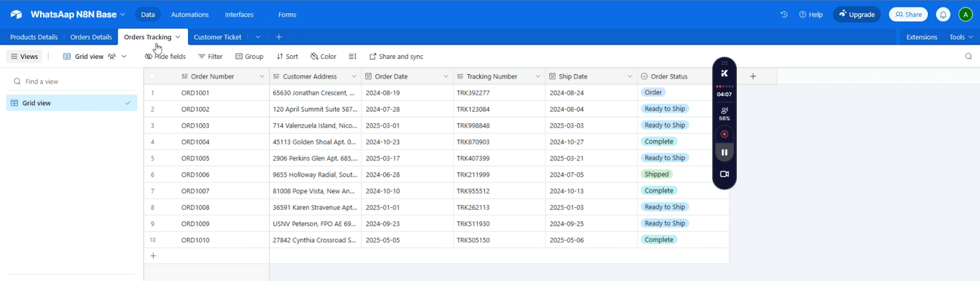Viewport: 980px width, 281px height.
Task: Add a new table with plus icon
Action: [279, 37]
